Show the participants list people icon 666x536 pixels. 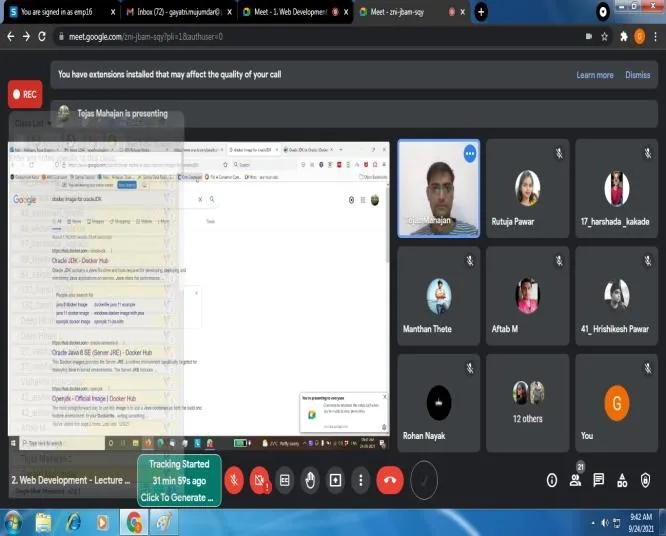pyautogui.click(x=576, y=480)
